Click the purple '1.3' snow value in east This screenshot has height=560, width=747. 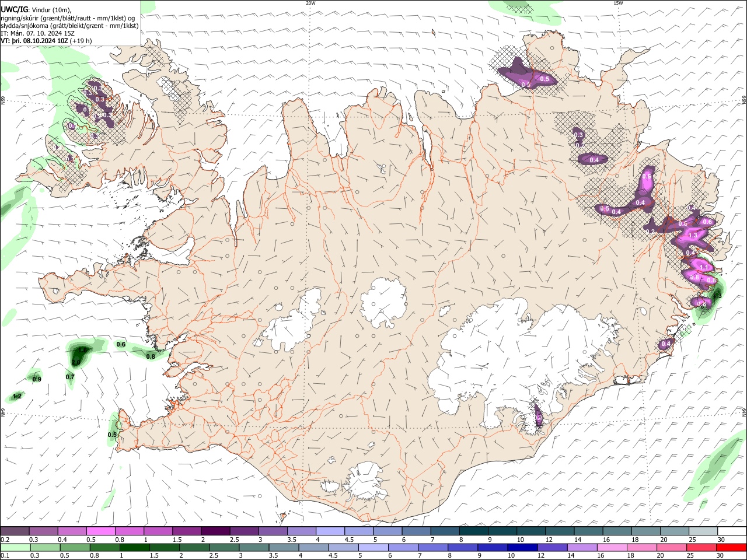(693, 235)
